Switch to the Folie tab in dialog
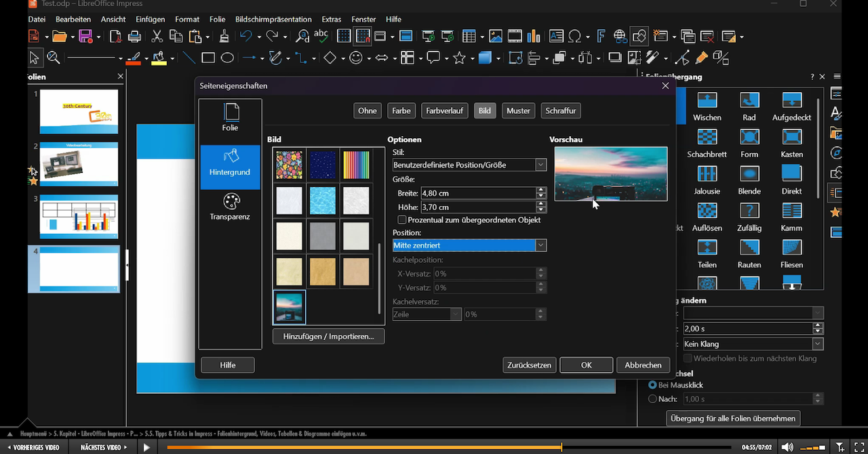Screen dimensions: 868x454 (230, 116)
